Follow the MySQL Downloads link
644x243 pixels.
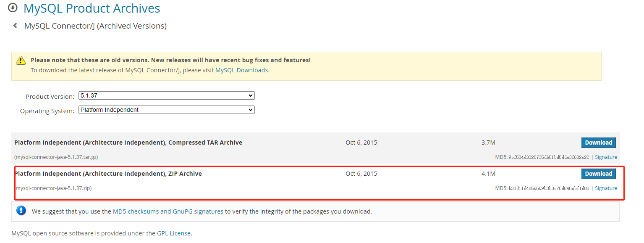point(241,70)
